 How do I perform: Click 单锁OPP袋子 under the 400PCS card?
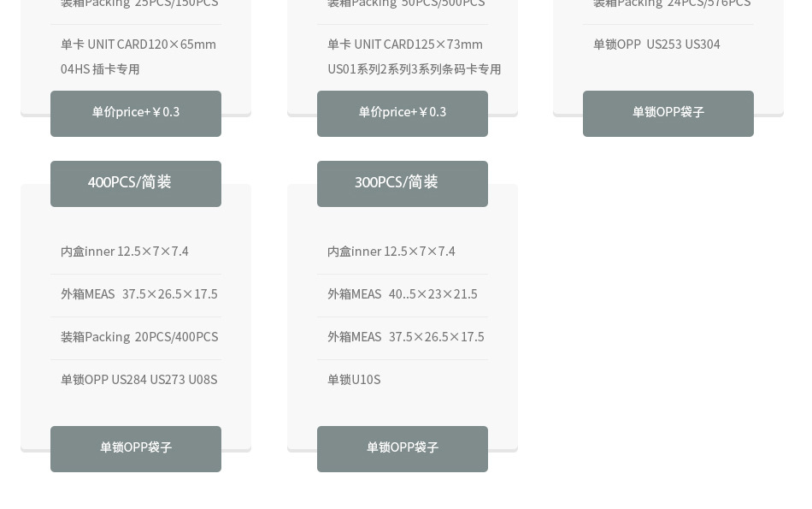coord(135,447)
